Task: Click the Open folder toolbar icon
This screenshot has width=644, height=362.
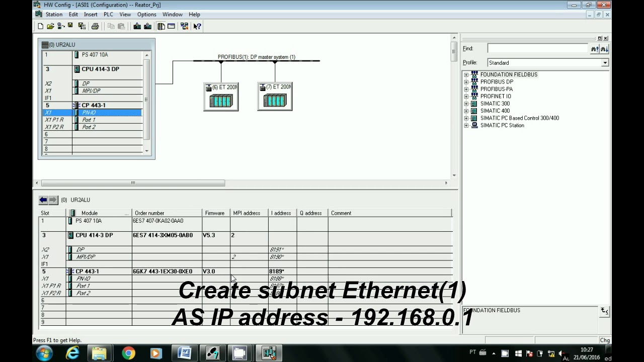Action: tap(50, 26)
